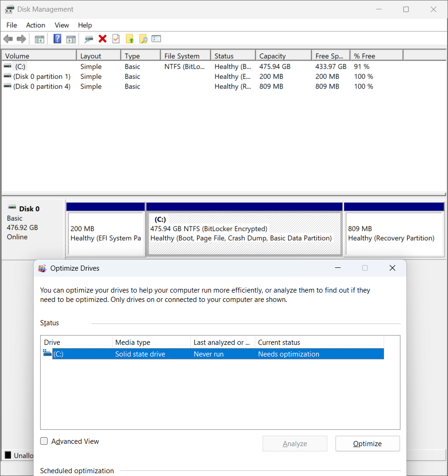Click the Last analyzed column header

click(223, 343)
